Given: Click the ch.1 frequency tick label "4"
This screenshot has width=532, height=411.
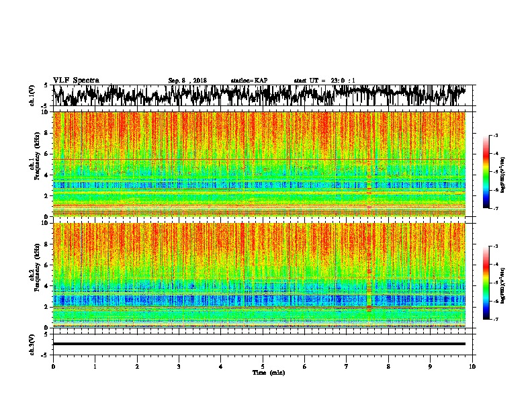Looking at the screenshot, I should point(46,175).
